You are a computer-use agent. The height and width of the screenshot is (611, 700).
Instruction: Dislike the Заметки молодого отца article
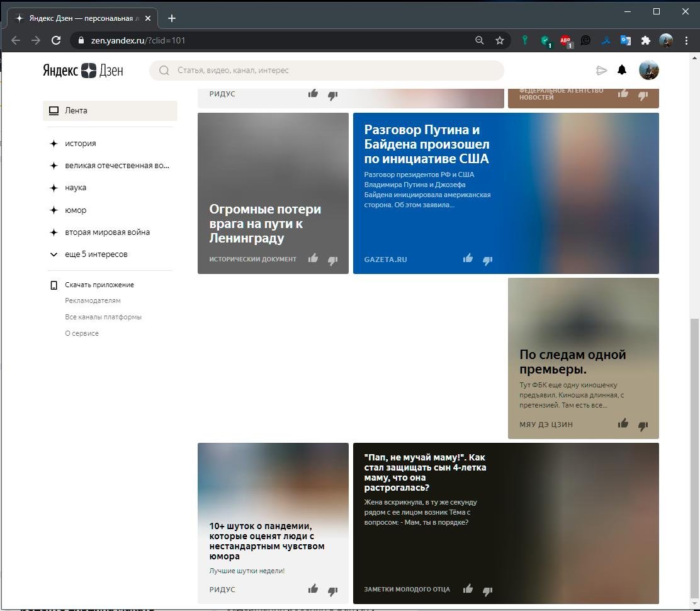tap(487, 591)
